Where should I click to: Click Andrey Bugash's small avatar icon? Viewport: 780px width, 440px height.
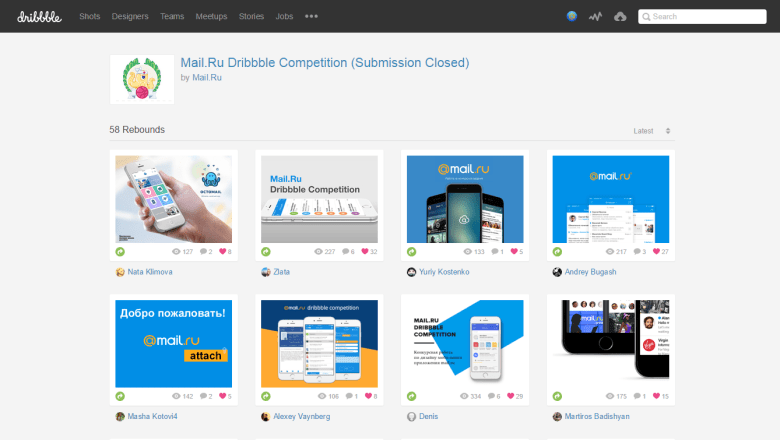point(557,272)
